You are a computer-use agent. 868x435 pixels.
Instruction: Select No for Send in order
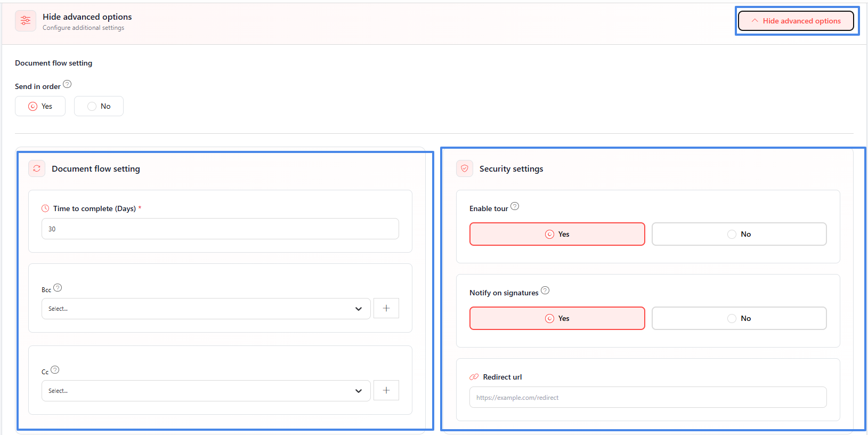(99, 106)
